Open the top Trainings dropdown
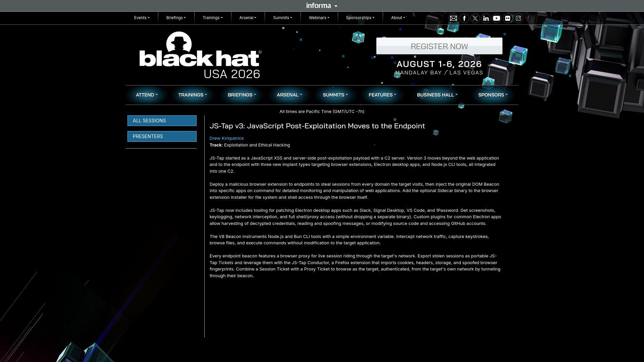The height and width of the screenshot is (362, 644). click(213, 18)
